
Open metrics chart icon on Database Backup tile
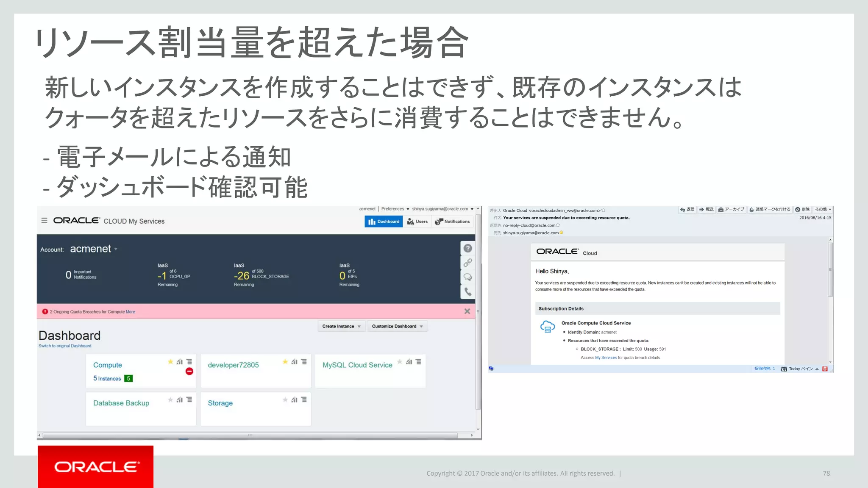[x=180, y=399]
